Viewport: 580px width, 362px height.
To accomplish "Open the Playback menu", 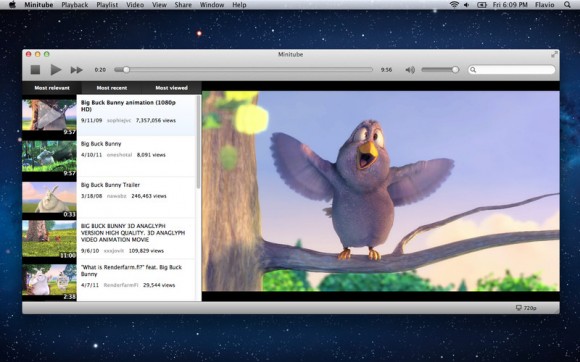I will [x=75, y=4].
